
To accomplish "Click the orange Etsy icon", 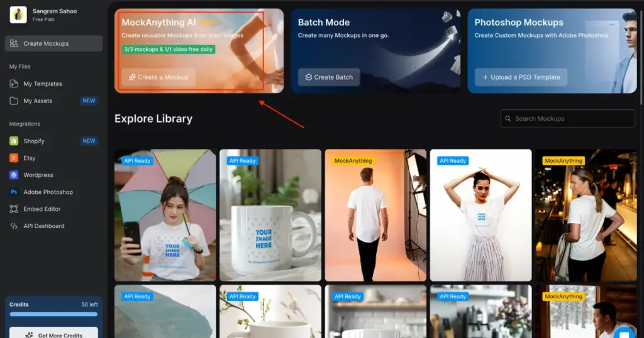I will coord(14,158).
